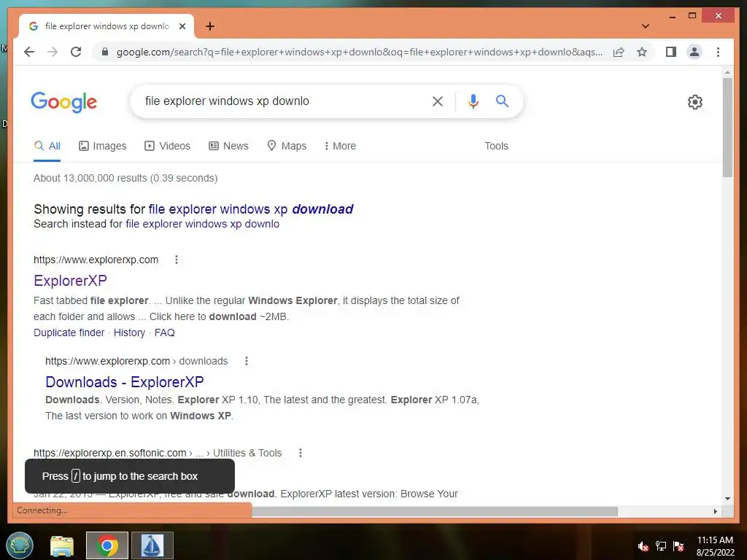
Task: Open the Duplicate finder sitelink
Action: point(69,332)
